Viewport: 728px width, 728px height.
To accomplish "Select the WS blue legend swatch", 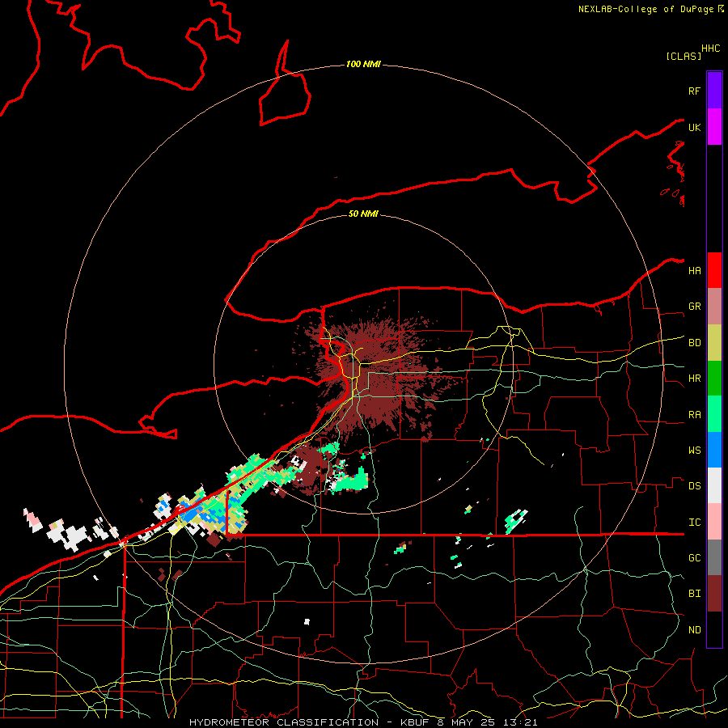I will pos(714,450).
